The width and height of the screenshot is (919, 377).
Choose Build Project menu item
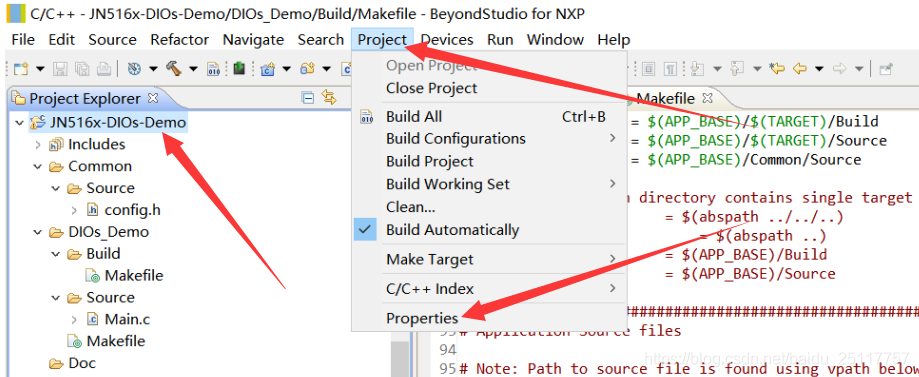(489, 162)
